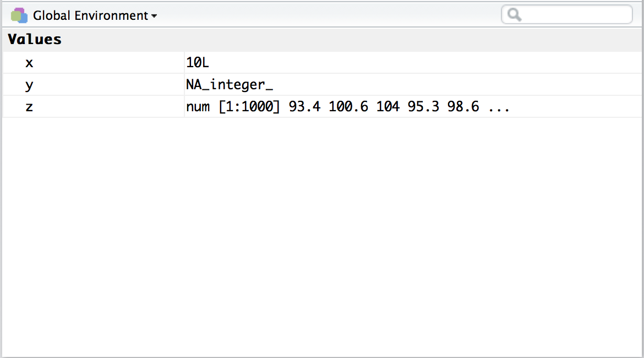Click the 95.3 preview value in z row
This screenshot has height=358, width=644.
point(423,107)
